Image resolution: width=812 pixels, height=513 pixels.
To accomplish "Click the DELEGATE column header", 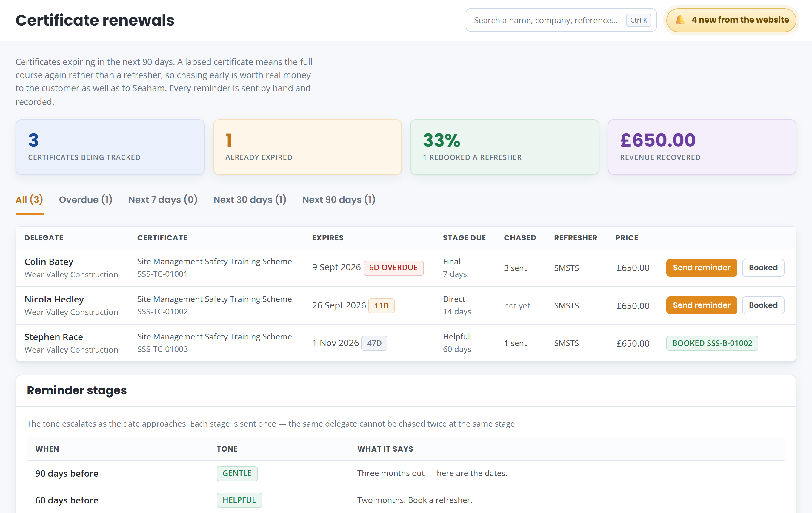I will click(44, 238).
